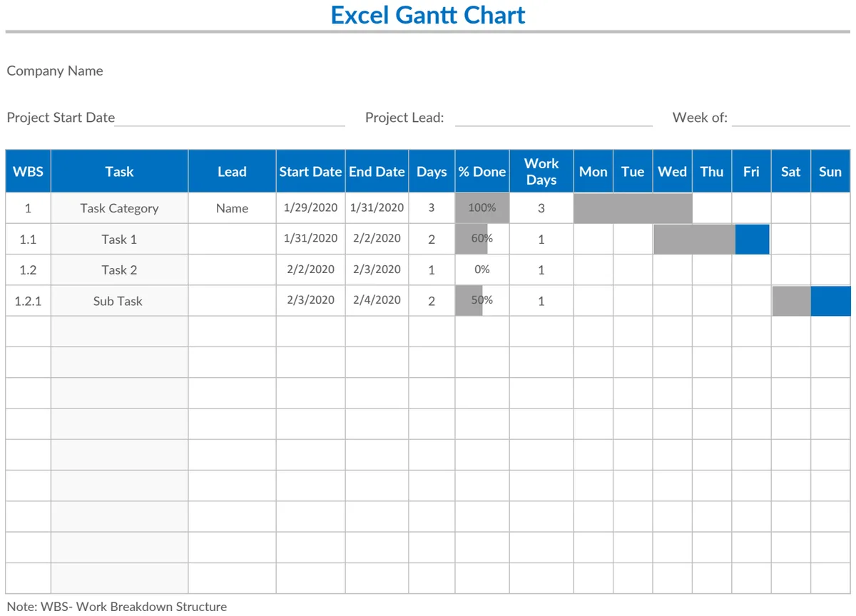This screenshot has width=856, height=616.
Task: Select the % Done column header
Action: 482,171
